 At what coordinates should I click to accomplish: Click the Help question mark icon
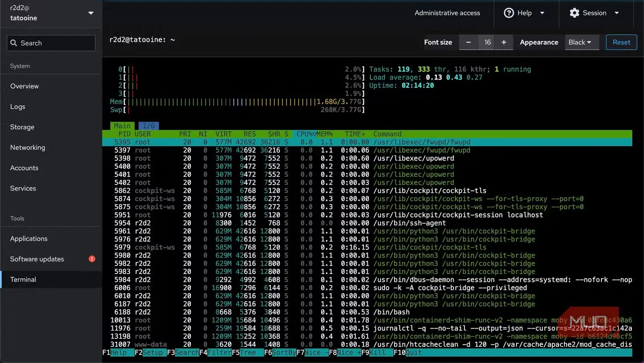tap(509, 13)
